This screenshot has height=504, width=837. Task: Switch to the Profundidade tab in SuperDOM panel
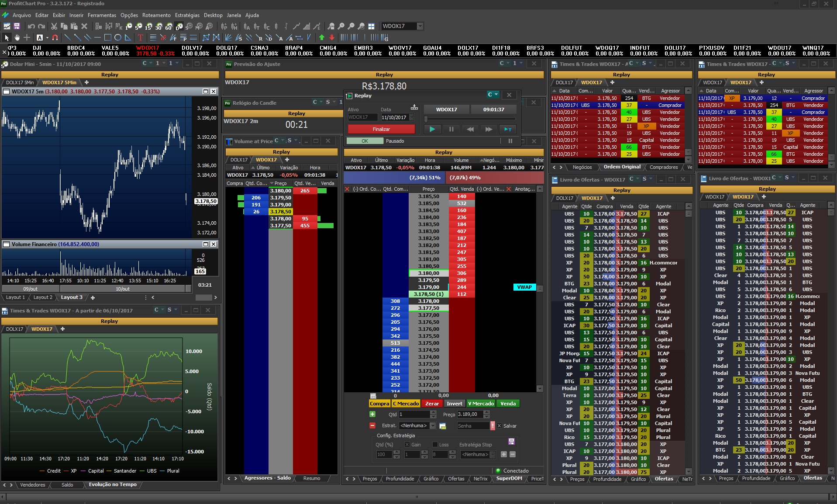click(x=400, y=479)
